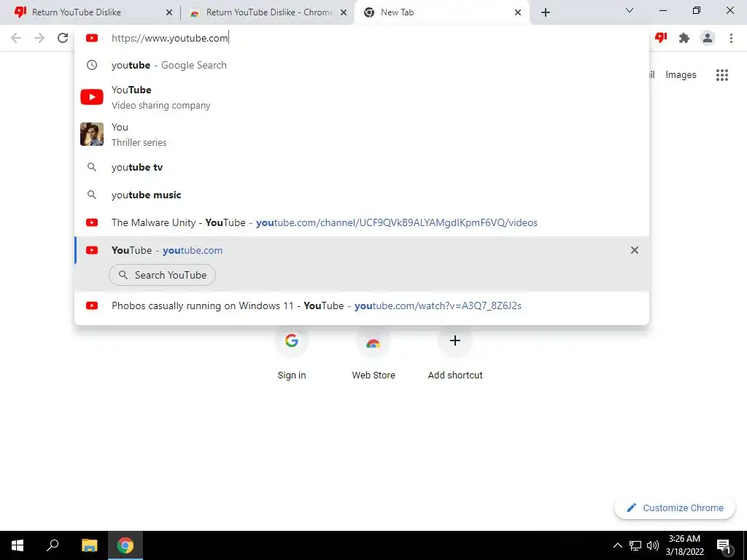747x560 pixels.
Task: Remove the YouTube - youtube.com suggestion
Action: coord(634,250)
